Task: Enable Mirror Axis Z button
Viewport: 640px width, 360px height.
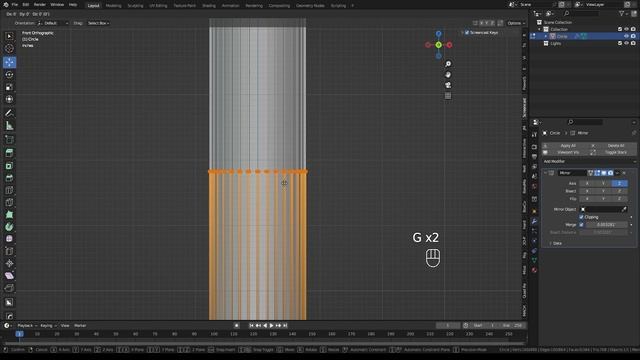Action: (x=619, y=184)
